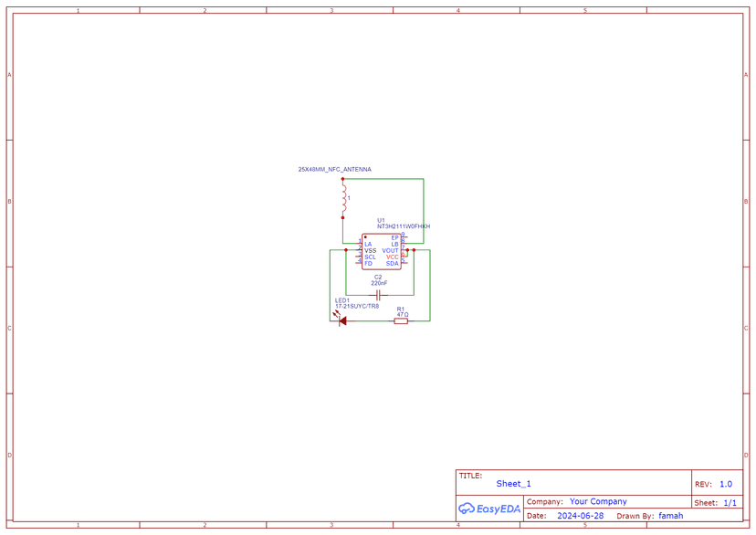
Task: Click the red VCC pin label
Action: coord(393,257)
